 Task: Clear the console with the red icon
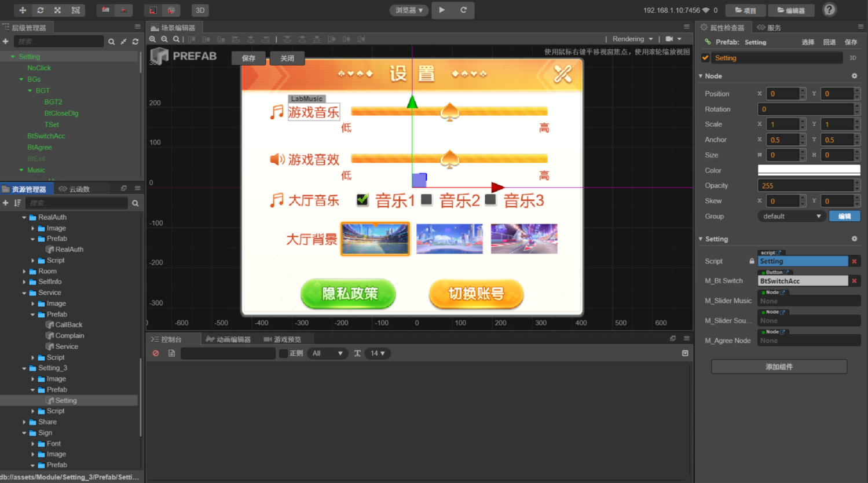156,353
